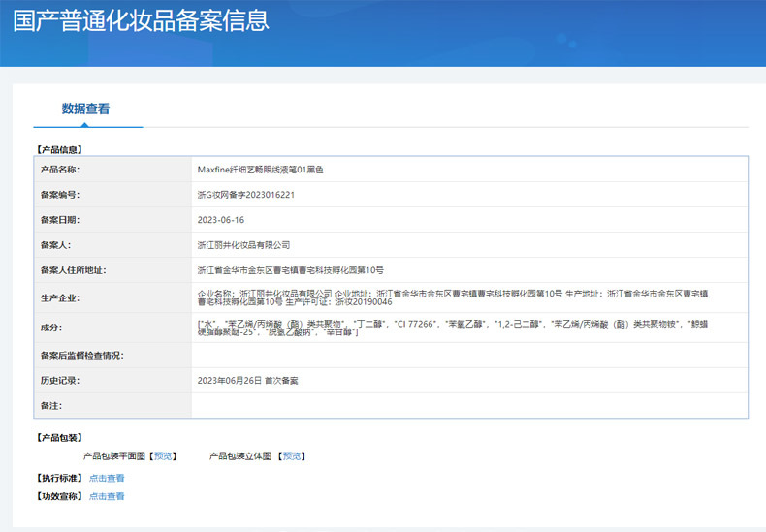Click the 成分 row label
The width and height of the screenshot is (766, 532).
51,328
